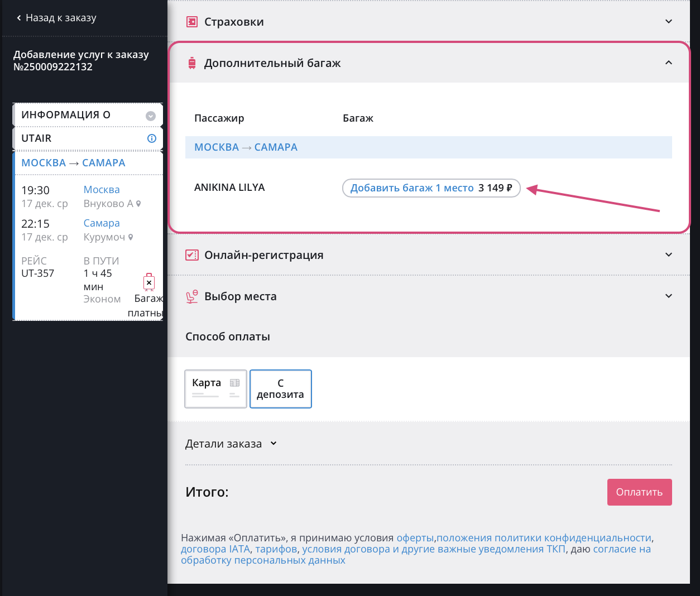Click the UTAIR info icon
Image resolution: width=700 pixels, height=596 pixels.
click(151, 138)
